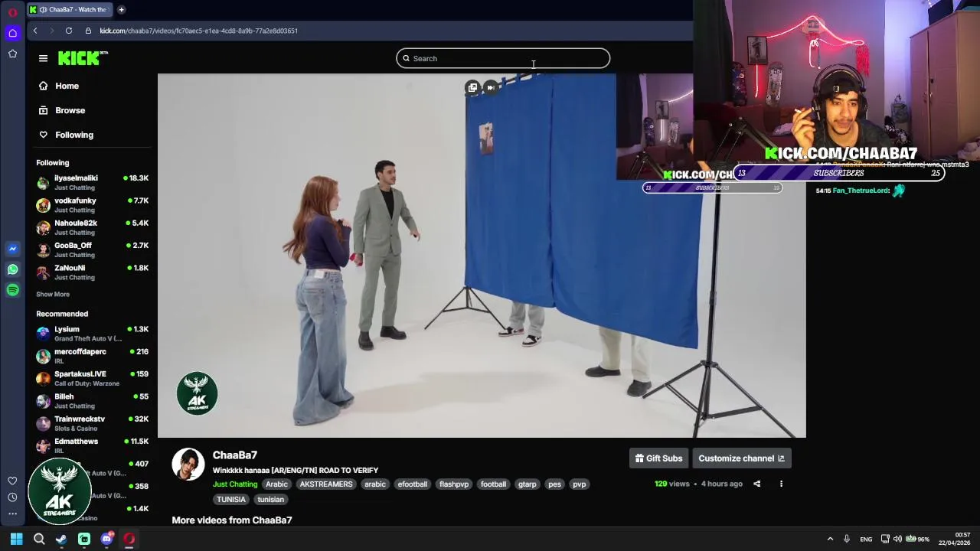Click the Customize channel button
The image size is (980, 551).
[741, 458]
